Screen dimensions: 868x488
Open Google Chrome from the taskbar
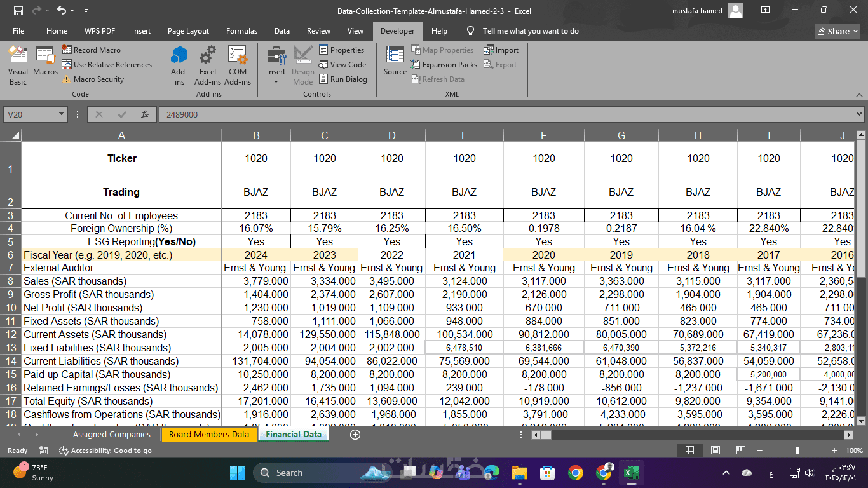576,473
